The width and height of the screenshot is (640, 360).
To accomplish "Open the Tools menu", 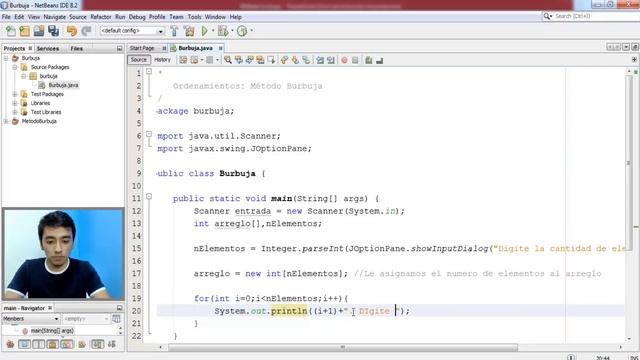I will 194,17.
